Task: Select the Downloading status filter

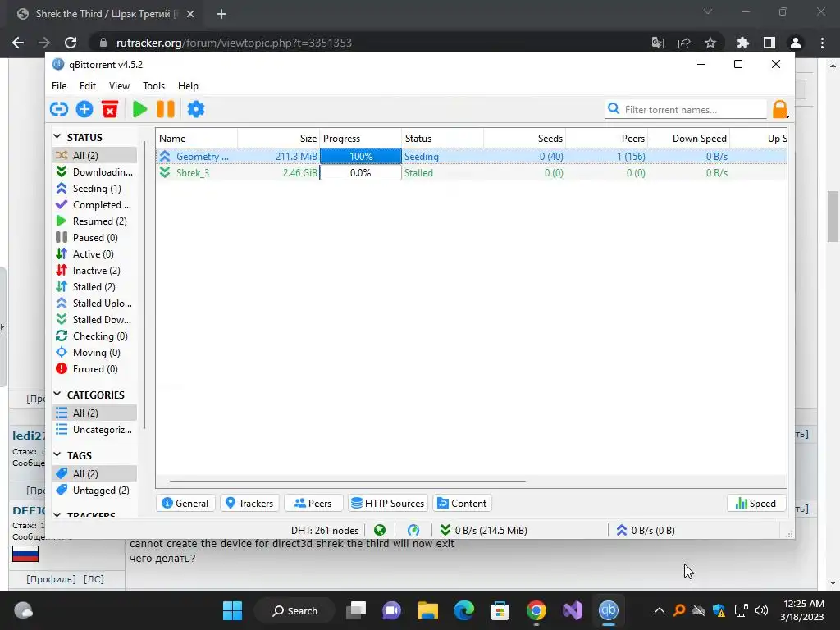Action: pos(95,172)
